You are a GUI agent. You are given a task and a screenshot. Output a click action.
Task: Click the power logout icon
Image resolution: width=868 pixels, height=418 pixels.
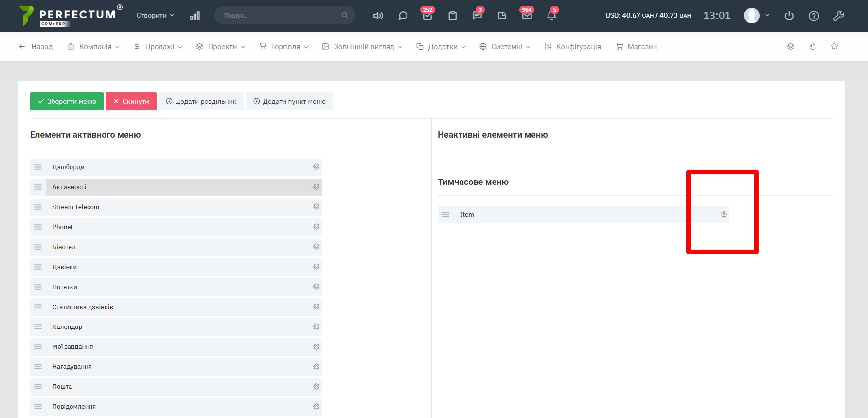[789, 16]
